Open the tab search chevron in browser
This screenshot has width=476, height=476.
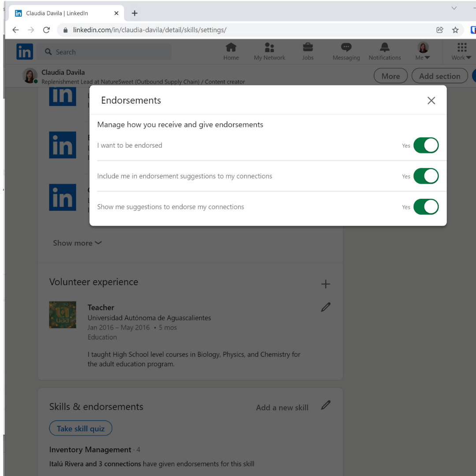tap(454, 8)
